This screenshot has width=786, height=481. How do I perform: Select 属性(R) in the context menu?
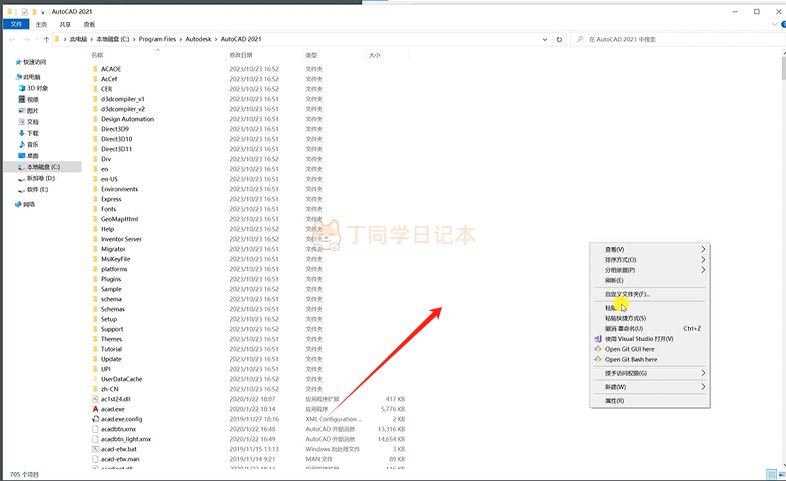[614, 400]
